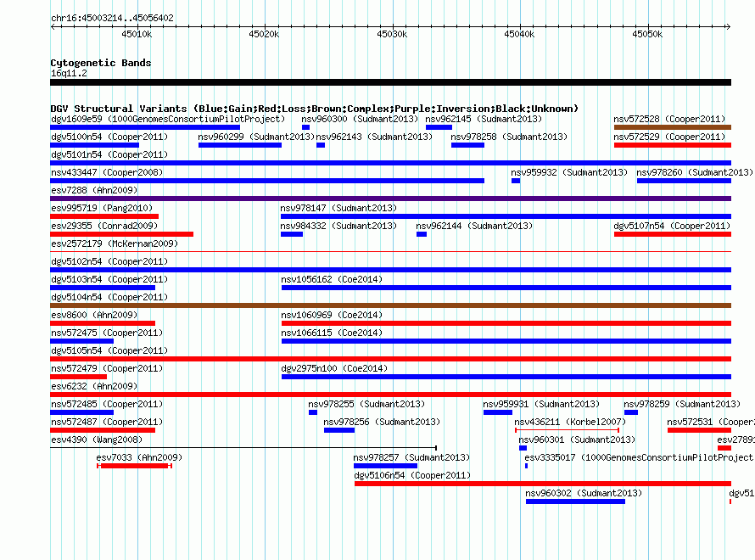The width and height of the screenshot is (755, 560).
Task: Open dgv5105n54 (Cooper2011) label
Action: 109,350
